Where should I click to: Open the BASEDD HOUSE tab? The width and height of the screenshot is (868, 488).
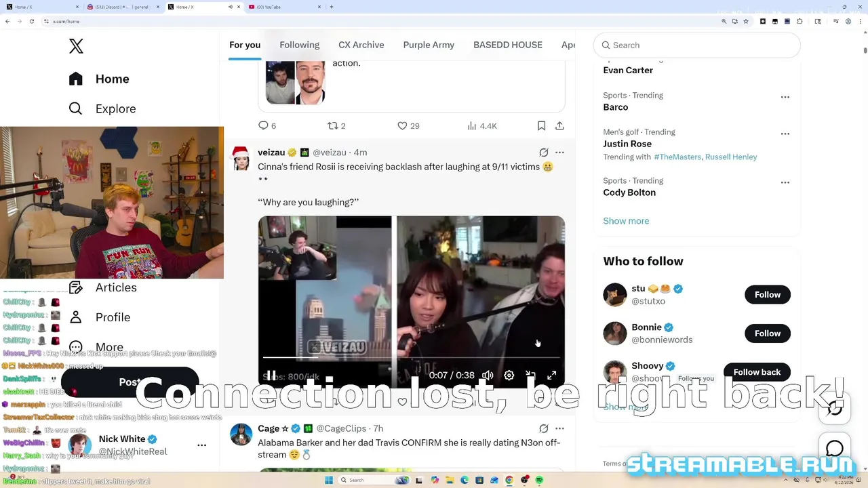508,45
